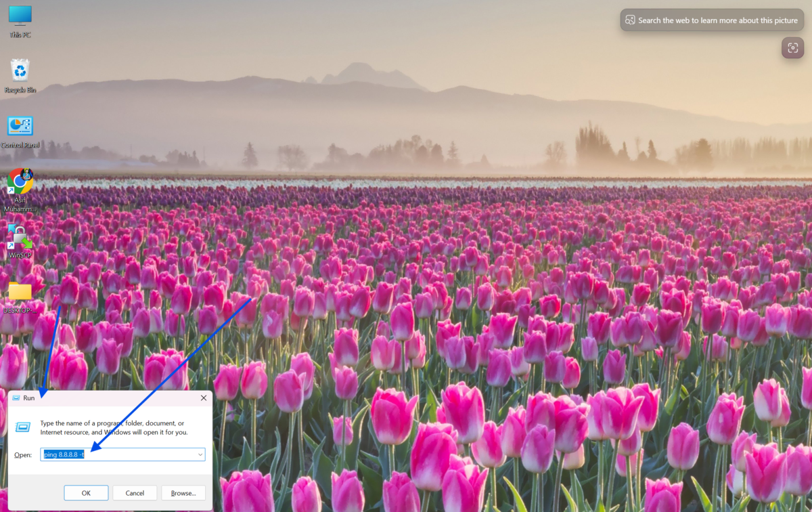Click "Search the web to learn more" pill

[717, 20]
